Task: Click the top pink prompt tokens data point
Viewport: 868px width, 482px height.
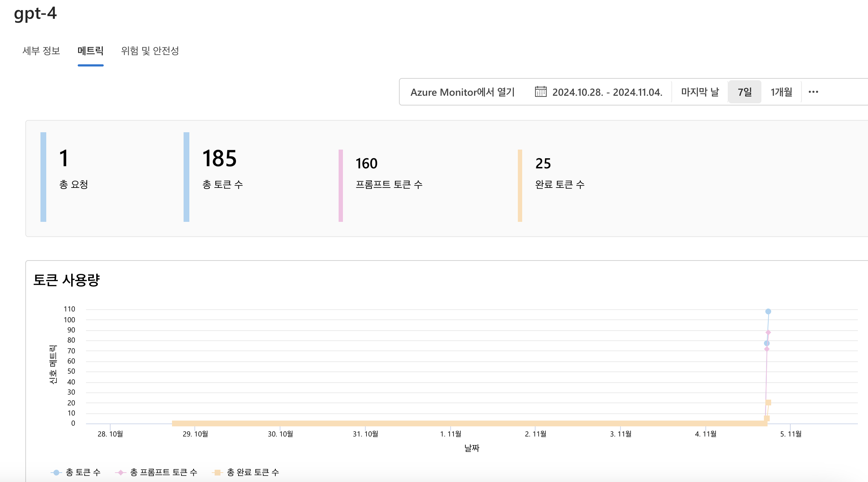Action: point(768,332)
